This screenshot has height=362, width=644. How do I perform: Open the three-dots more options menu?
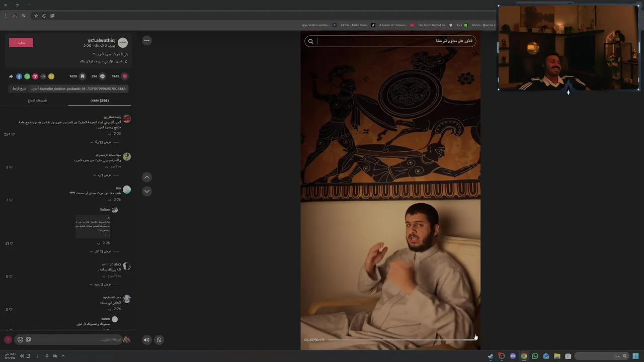pyautogui.click(x=147, y=40)
